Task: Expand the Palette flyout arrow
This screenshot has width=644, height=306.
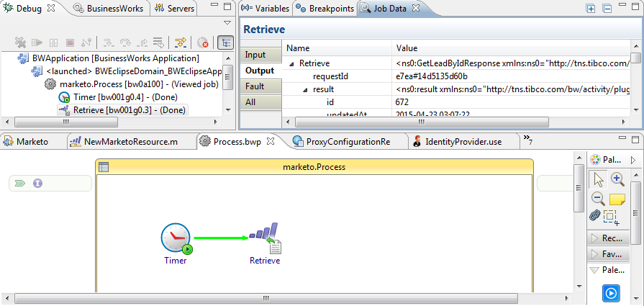Action: point(633,159)
